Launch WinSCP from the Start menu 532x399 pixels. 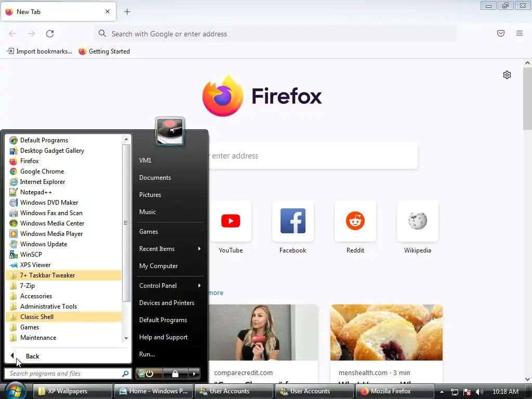tap(63, 255)
